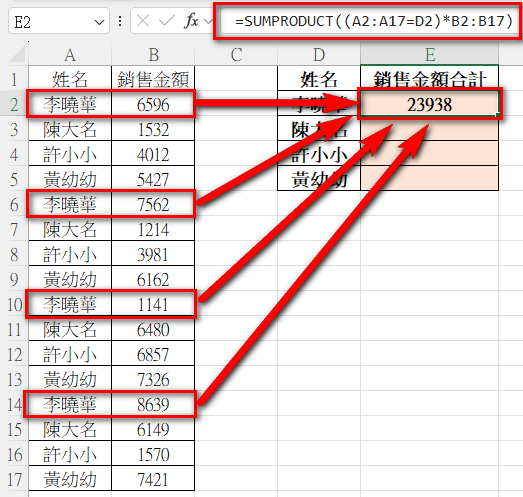
Task: Click cell D5 with 黃幼幼
Action: click(319, 179)
